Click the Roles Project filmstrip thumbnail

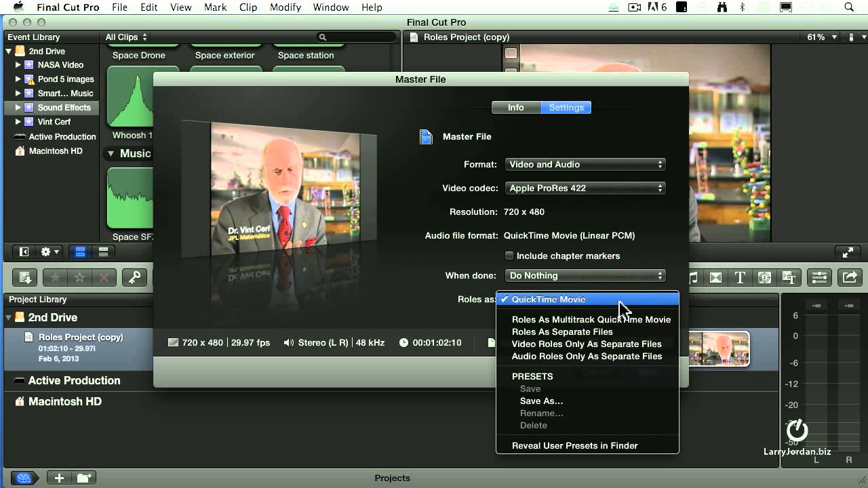[719, 348]
